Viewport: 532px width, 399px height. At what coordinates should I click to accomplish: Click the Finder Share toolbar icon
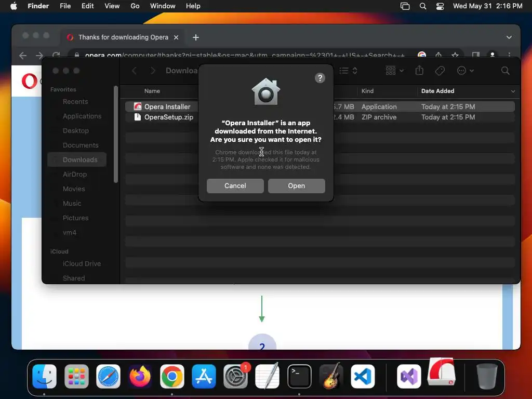(x=419, y=70)
